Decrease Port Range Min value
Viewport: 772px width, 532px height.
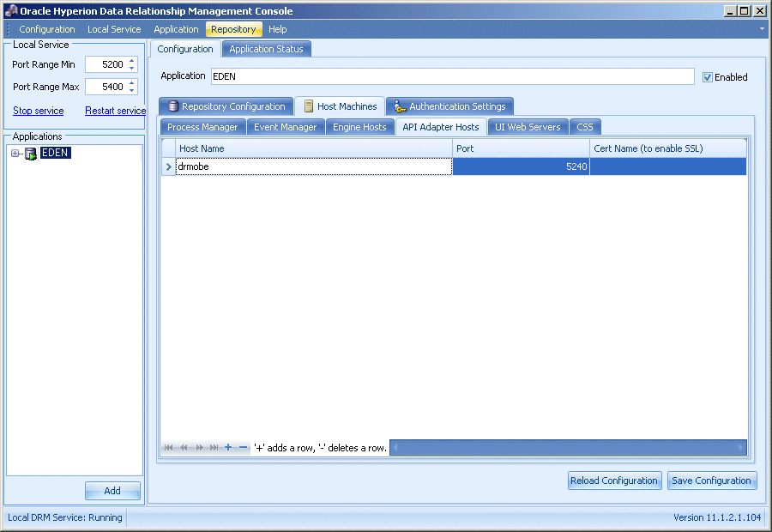click(132, 68)
